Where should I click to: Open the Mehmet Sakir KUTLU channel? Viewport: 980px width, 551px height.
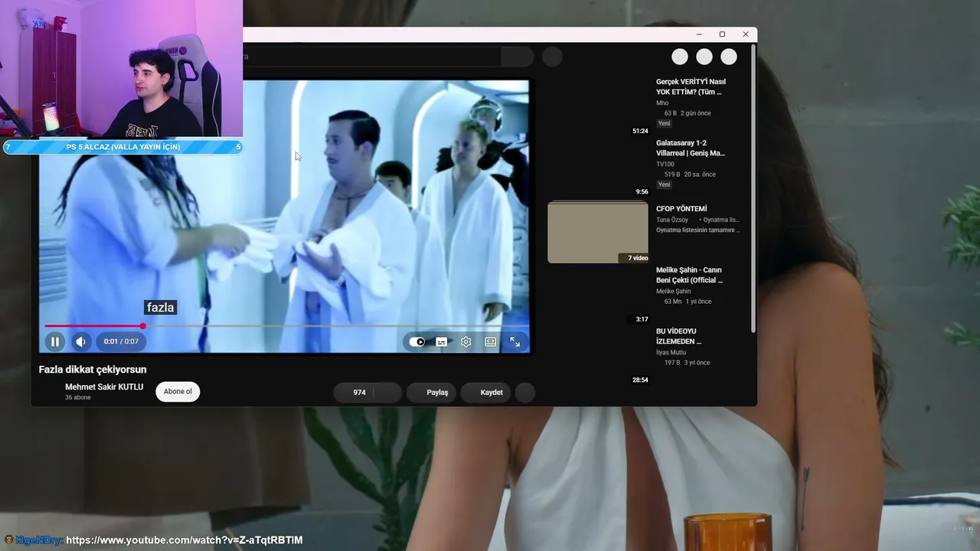coord(104,387)
